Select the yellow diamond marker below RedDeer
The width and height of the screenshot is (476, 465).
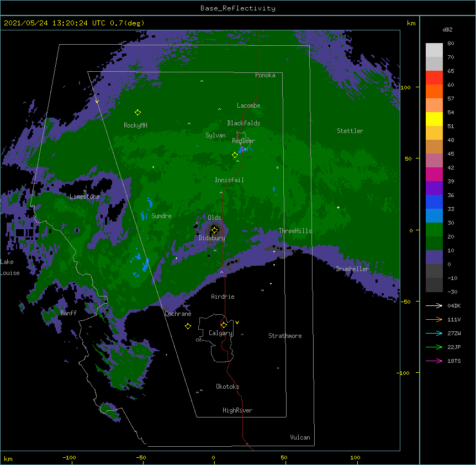point(235,155)
